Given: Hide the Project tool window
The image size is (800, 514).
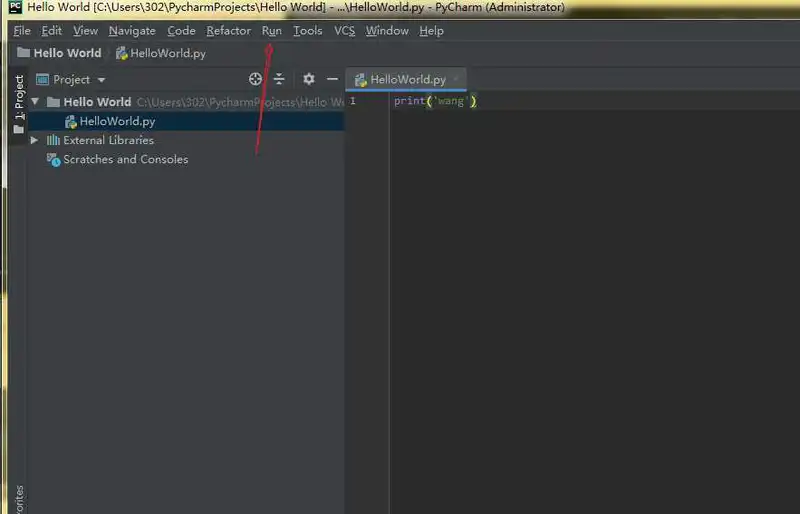Looking at the screenshot, I should coord(332,79).
